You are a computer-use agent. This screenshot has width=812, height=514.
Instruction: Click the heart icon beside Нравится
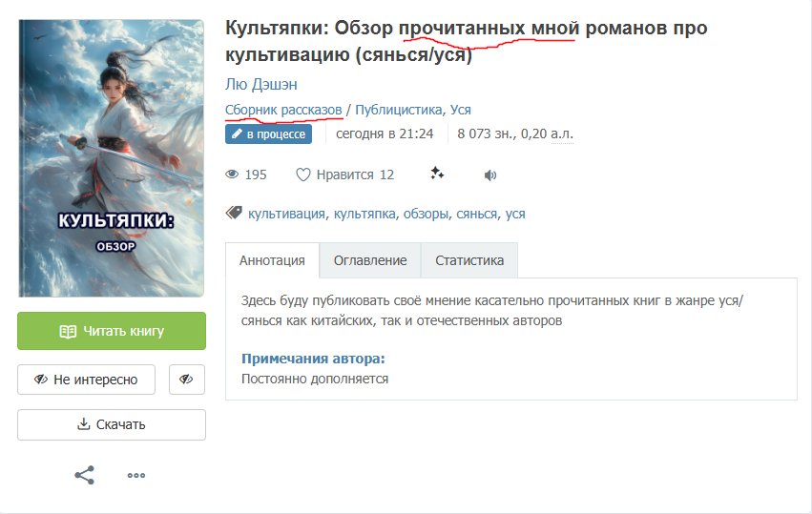[x=302, y=175]
